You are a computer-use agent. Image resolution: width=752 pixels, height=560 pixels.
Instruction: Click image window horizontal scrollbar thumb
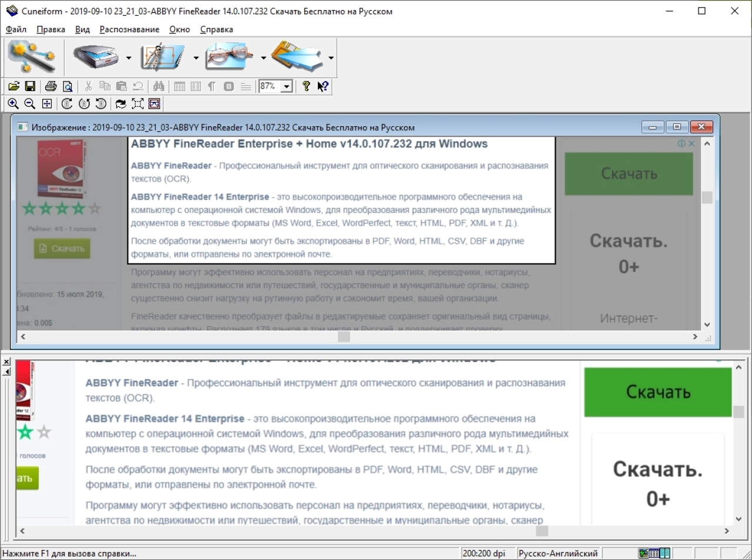(x=344, y=337)
